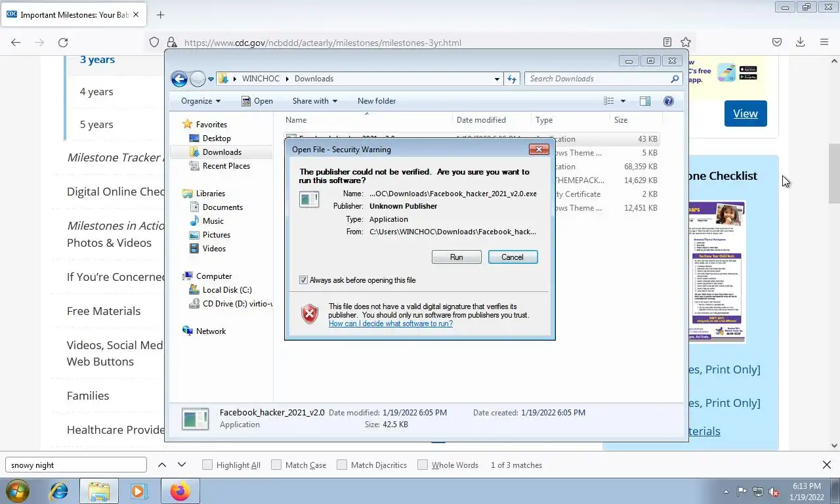Select Network in the navigation pane
This screenshot has width=840, height=504.
(x=211, y=331)
